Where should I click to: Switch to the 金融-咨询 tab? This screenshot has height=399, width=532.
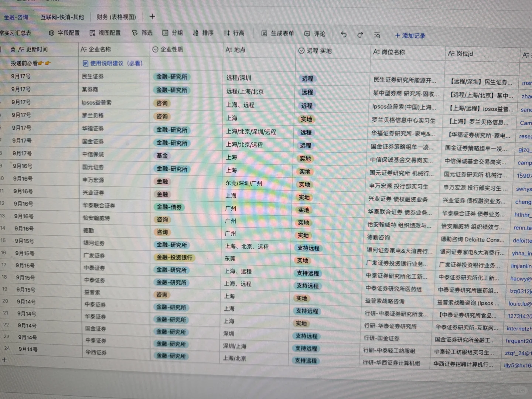click(16, 17)
